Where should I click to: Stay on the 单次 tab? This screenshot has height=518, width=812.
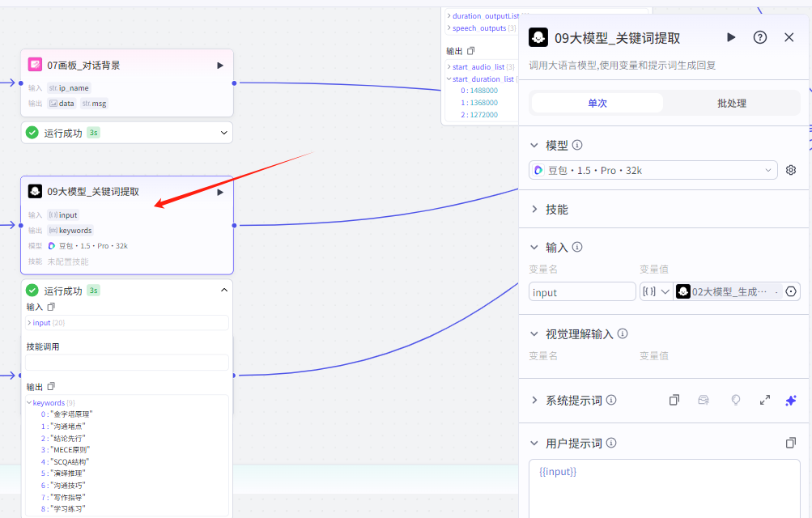(597, 103)
